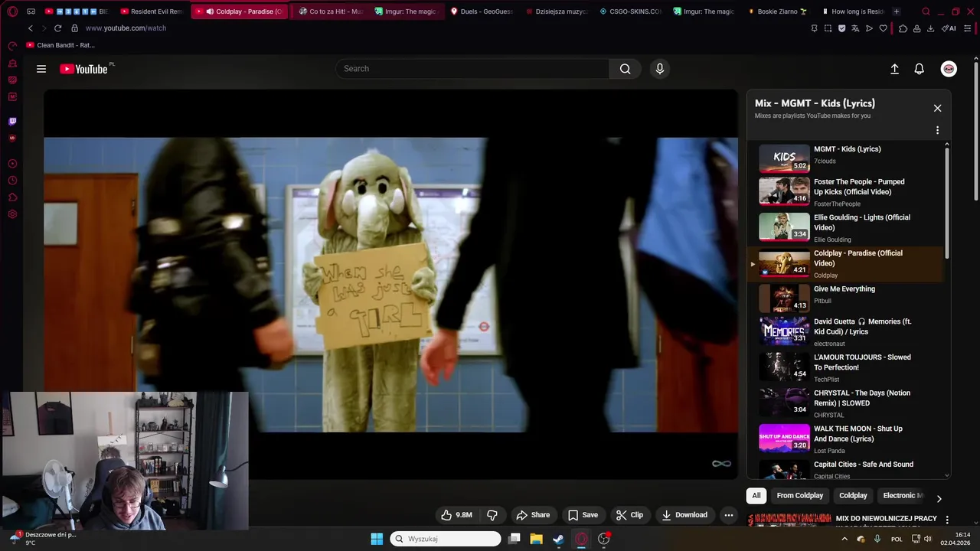Viewport: 980px width, 551px height.
Task: Save the video to a playlist
Action: coord(583,515)
